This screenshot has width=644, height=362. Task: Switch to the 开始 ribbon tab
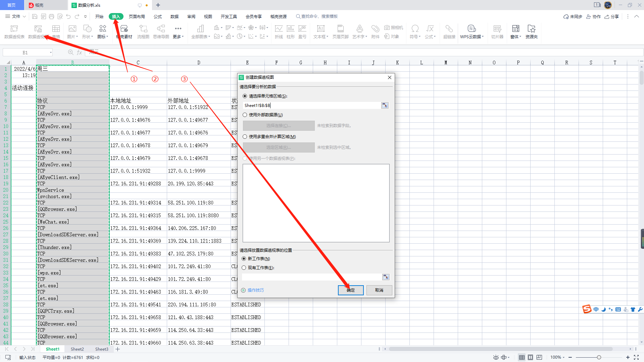tap(99, 16)
